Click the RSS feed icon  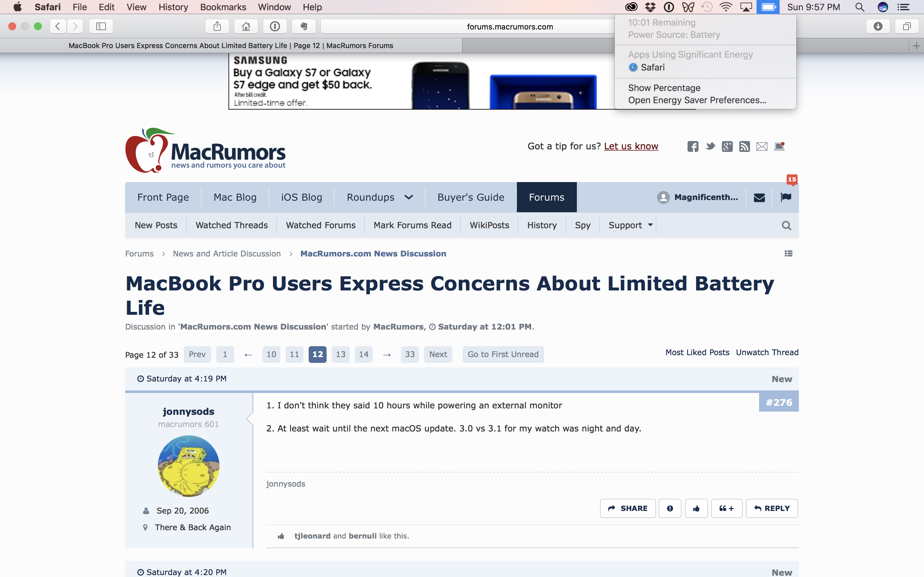click(744, 146)
